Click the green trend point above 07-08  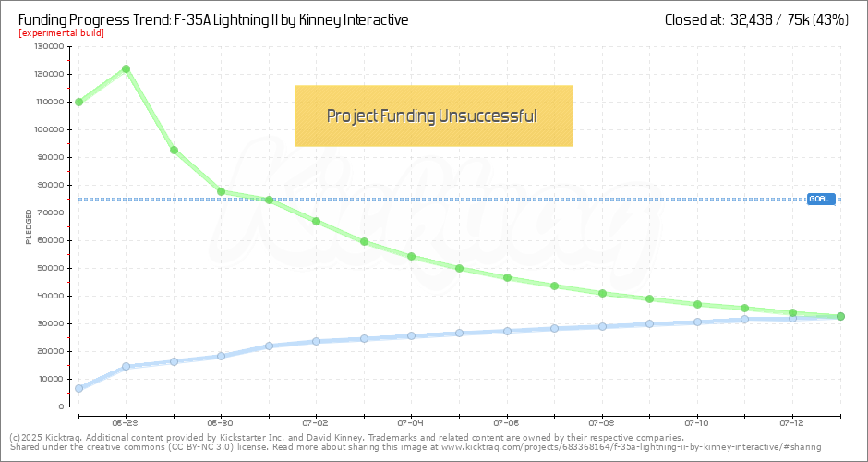[602, 293]
